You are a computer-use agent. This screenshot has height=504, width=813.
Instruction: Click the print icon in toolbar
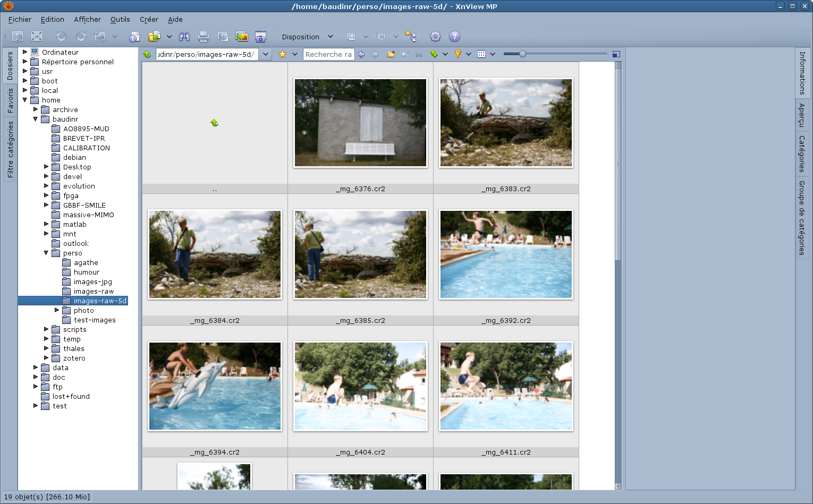[x=203, y=37]
